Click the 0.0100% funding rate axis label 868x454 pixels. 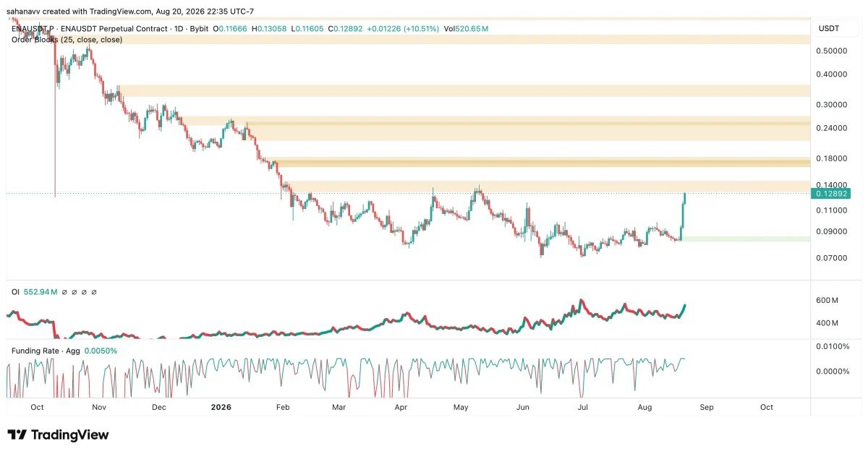click(832, 346)
